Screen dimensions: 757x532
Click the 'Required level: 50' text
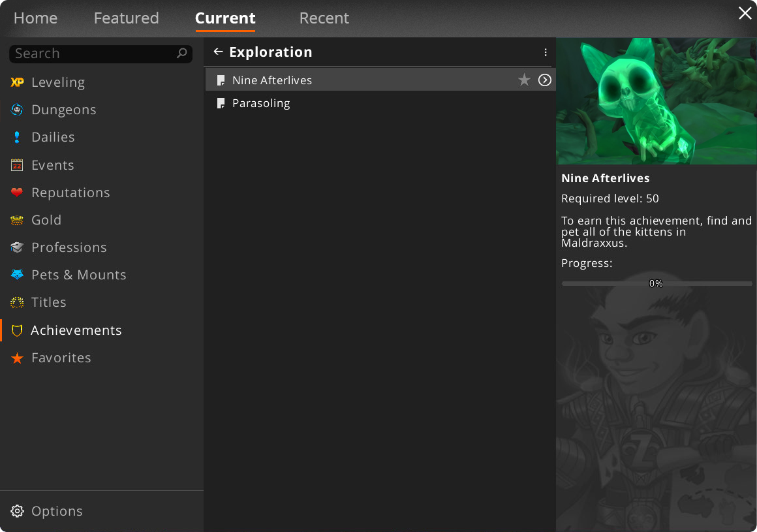(x=610, y=199)
